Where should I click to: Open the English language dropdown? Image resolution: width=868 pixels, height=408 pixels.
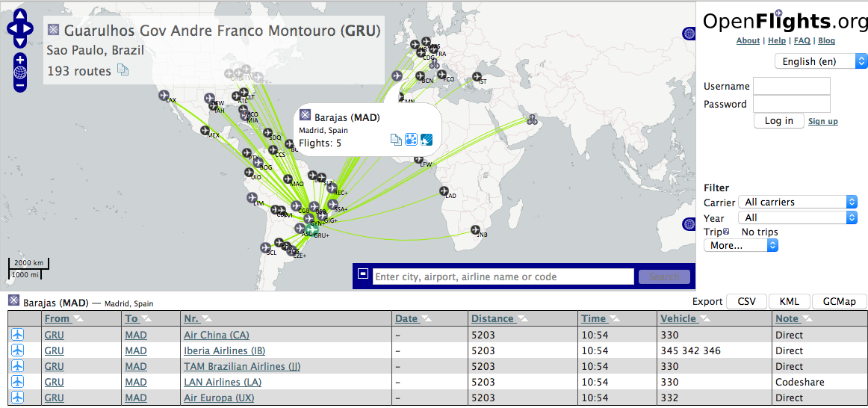coord(821,61)
